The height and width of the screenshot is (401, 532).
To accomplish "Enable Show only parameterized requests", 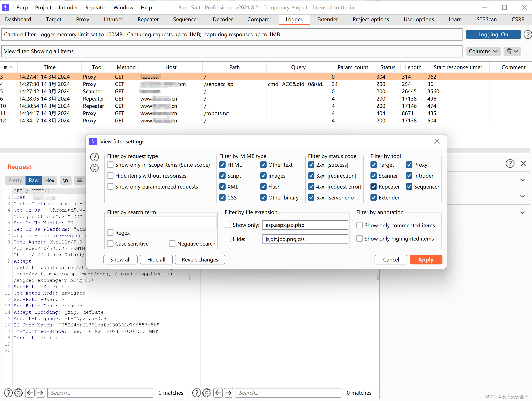I will pos(110,186).
